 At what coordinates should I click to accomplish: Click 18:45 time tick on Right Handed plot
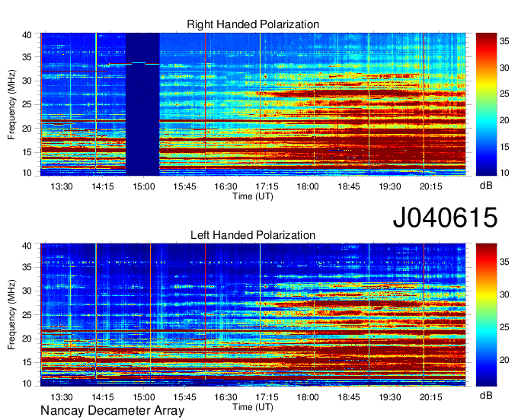pyautogui.click(x=349, y=186)
